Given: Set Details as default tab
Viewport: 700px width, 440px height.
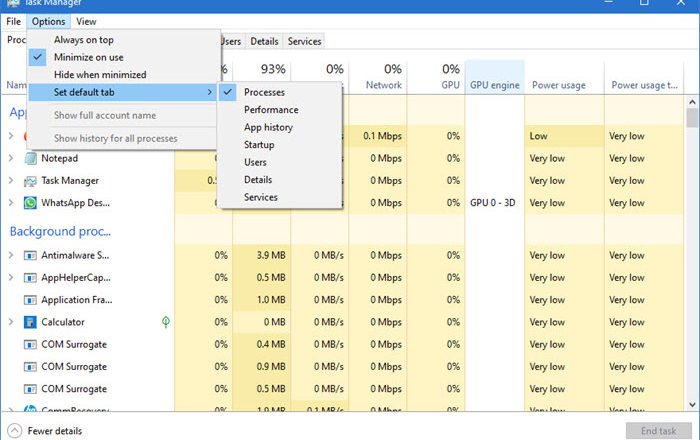Looking at the screenshot, I should 280,179.
